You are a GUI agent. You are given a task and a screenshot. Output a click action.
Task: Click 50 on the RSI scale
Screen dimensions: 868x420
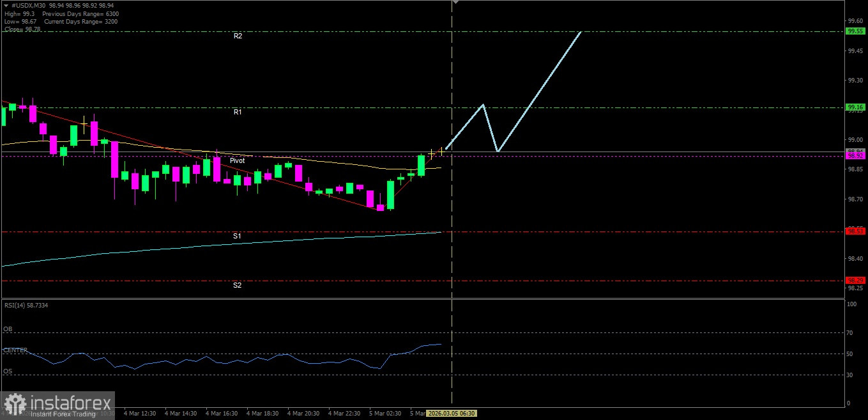click(x=850, y=354)
